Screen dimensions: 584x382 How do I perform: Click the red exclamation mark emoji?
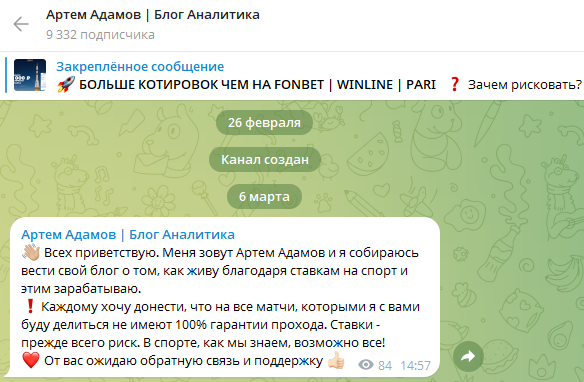30,306
